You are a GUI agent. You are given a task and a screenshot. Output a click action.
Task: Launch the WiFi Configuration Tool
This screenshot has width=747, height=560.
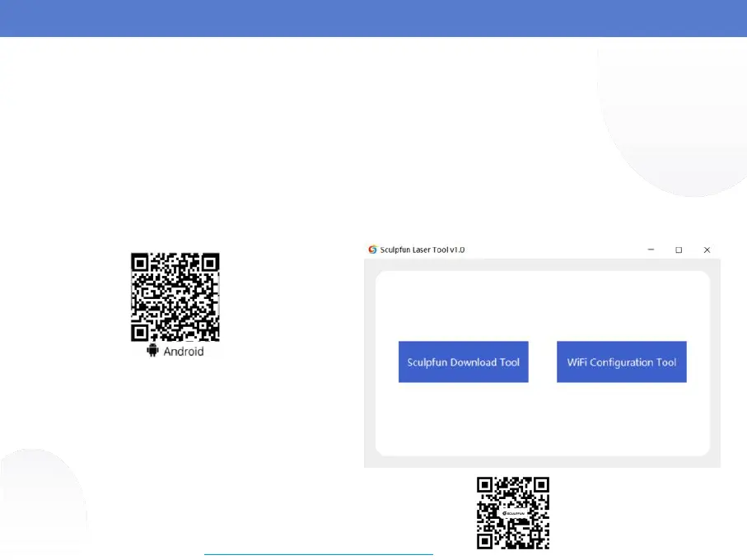622,362
